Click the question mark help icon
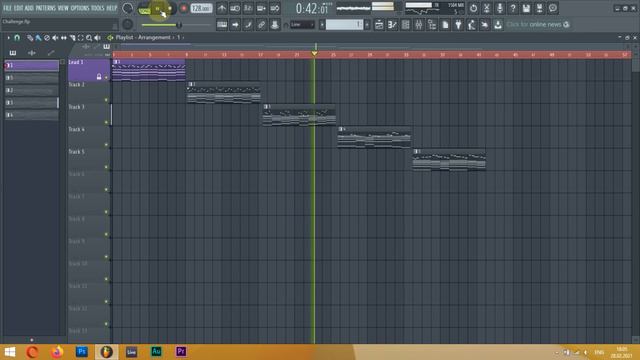640x360 pixels. coord(513,8)
